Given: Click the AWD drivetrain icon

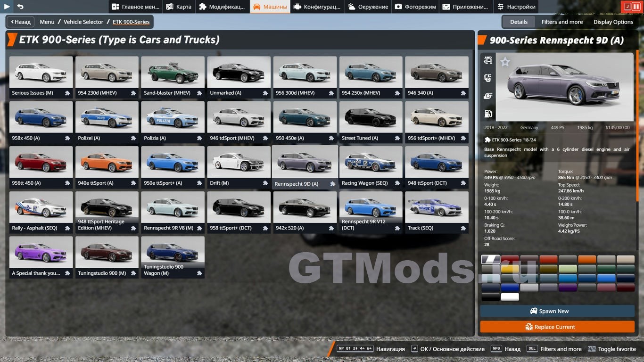Looking at the screenshot, I should [488, 60].
